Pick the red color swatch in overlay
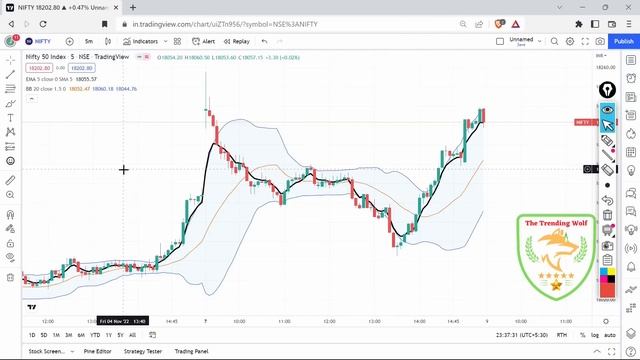640x360 pixels. click(607, 290)
